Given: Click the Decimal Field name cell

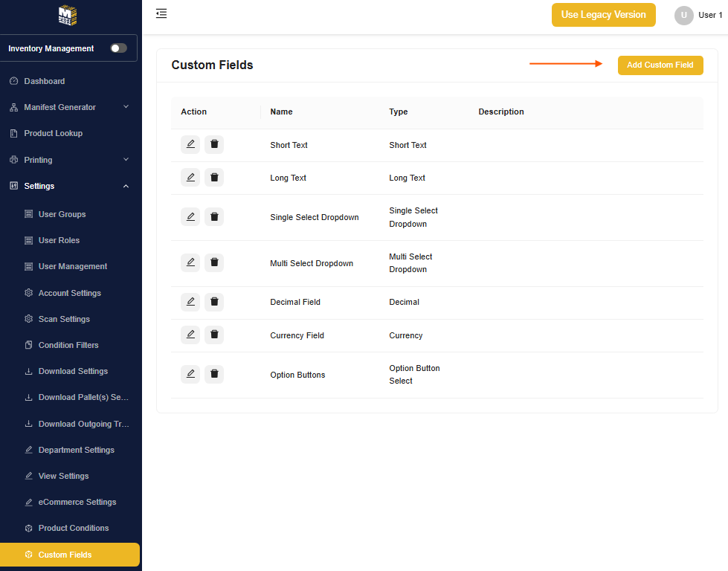Looking at the screenshot, I should tap(295, 302).
